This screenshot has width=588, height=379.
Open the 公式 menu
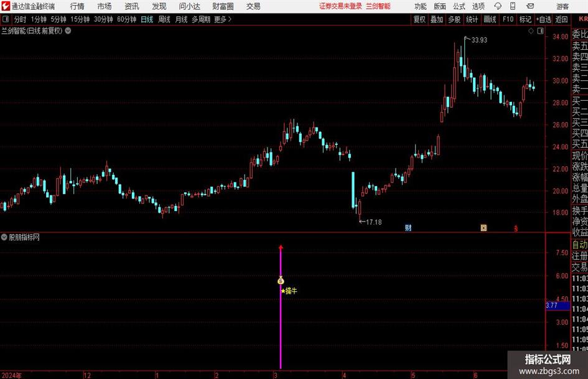pyautogui.click(x=459, y=6)
